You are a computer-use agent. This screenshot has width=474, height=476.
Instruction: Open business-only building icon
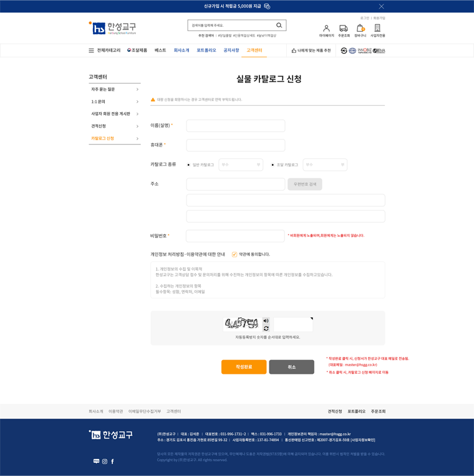pos(377,28)
